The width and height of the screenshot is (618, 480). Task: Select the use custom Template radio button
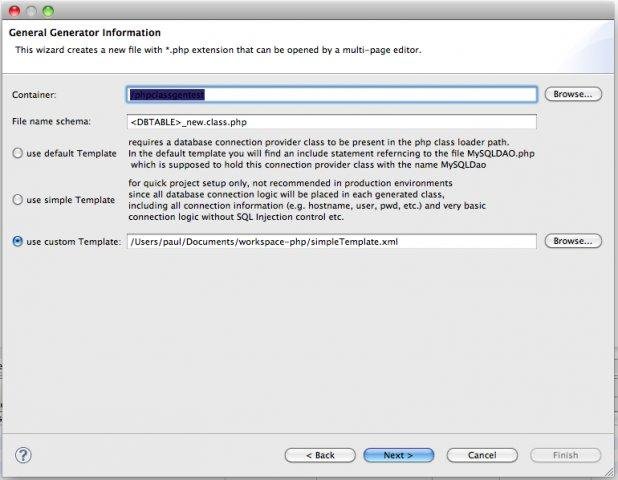pyautogui.click(x=18, y=241)
